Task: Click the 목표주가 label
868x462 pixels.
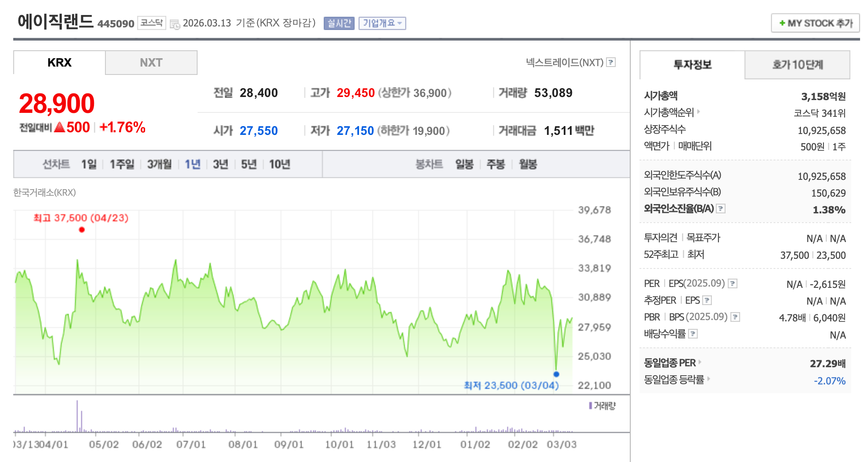Action: (x=703, y=238)
